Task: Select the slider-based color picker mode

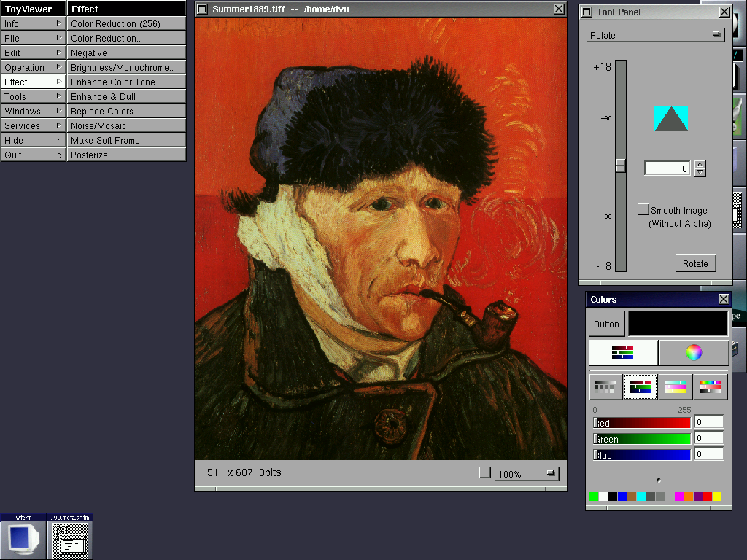Action: point(623,353)
